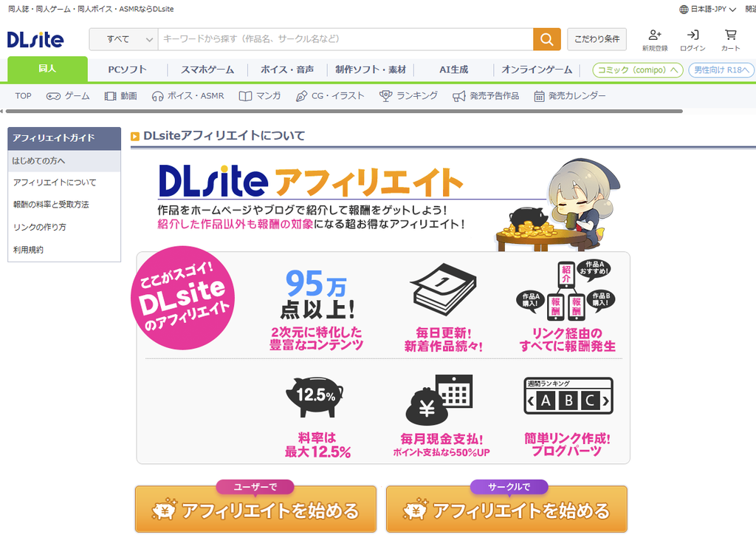Click the keyword search input field
The height and width of the screenshot is (549, 756).
click(346, 39)
